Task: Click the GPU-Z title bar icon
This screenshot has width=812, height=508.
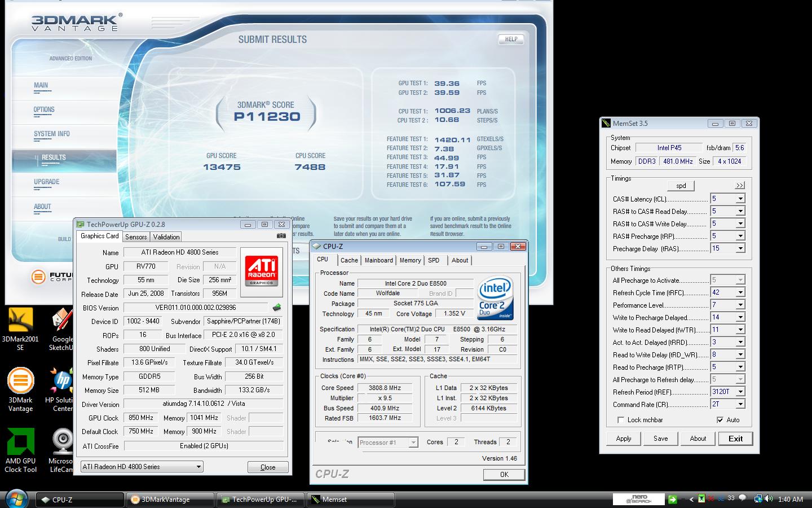Action: [x=81, y=224]
